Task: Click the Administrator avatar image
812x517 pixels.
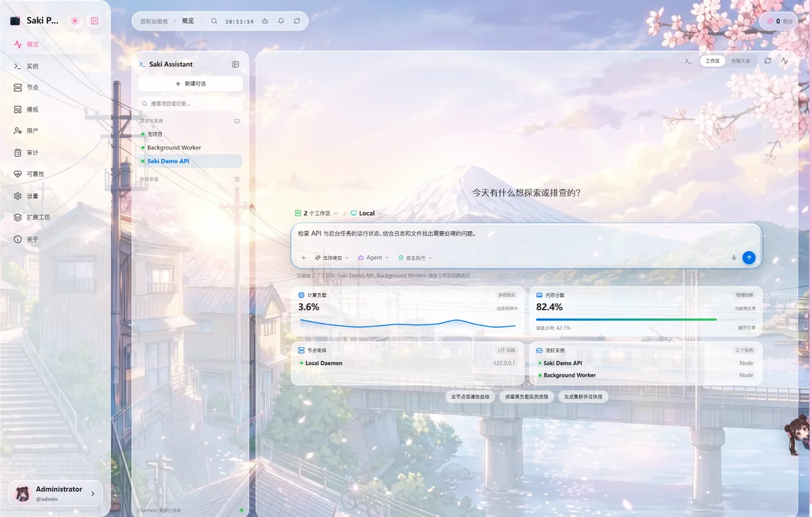Action: (x=22, y=493)
